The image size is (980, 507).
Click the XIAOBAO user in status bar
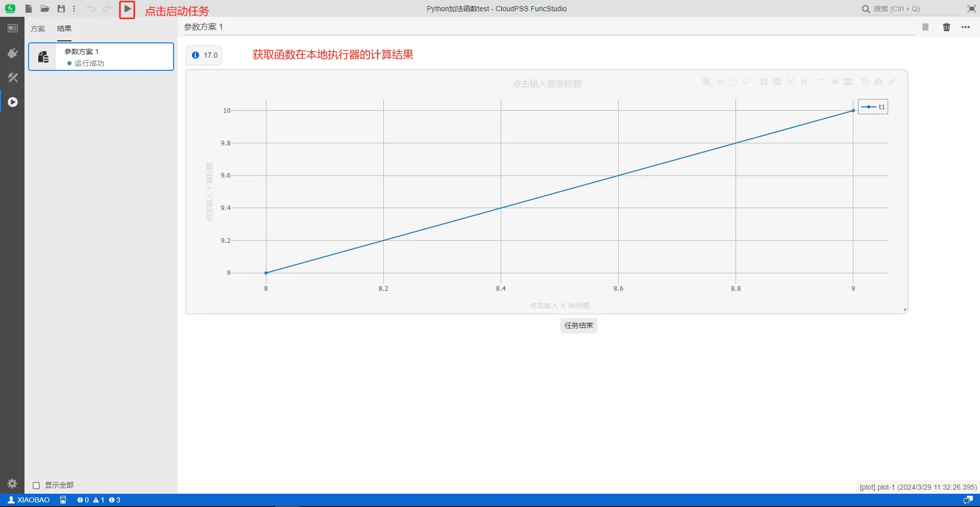(29, 500)
